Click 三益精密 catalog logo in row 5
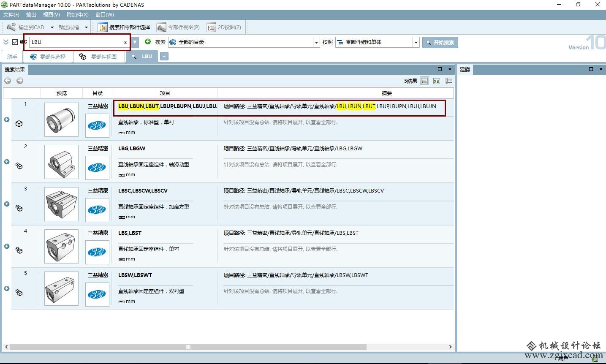The width and height of the screenshot is (606, 364). [97, 294]
